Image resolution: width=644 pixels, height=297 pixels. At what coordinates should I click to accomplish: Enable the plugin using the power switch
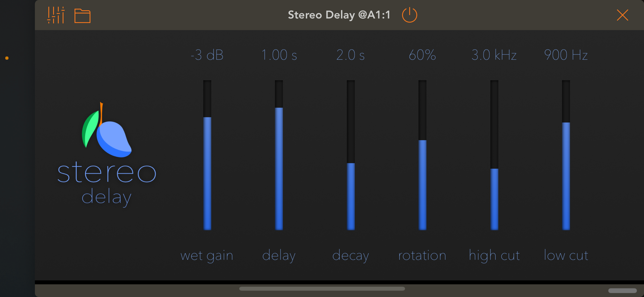410,15
